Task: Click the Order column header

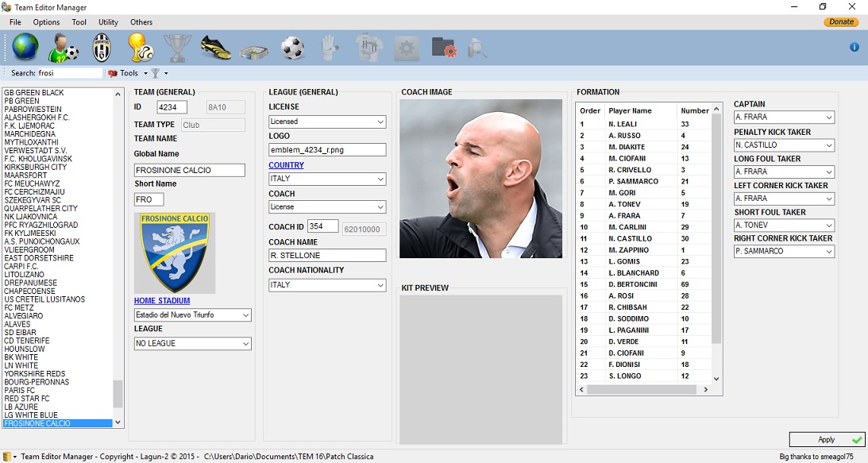Action: point(589,110)
